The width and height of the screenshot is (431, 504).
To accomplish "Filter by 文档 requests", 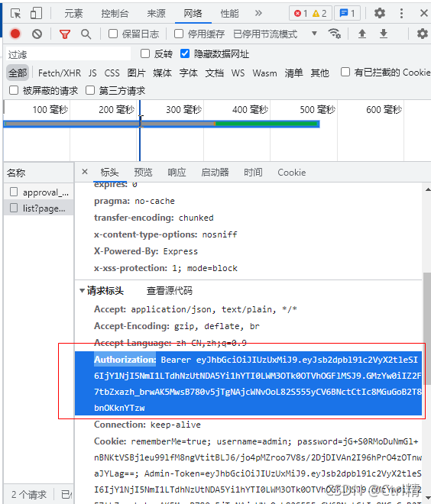I will coord(215,73).
